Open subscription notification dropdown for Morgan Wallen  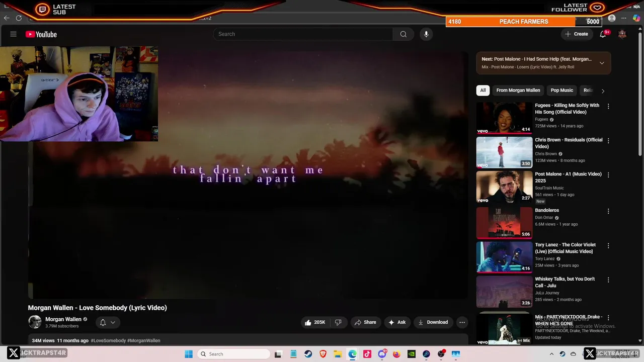tap(108, 322)
